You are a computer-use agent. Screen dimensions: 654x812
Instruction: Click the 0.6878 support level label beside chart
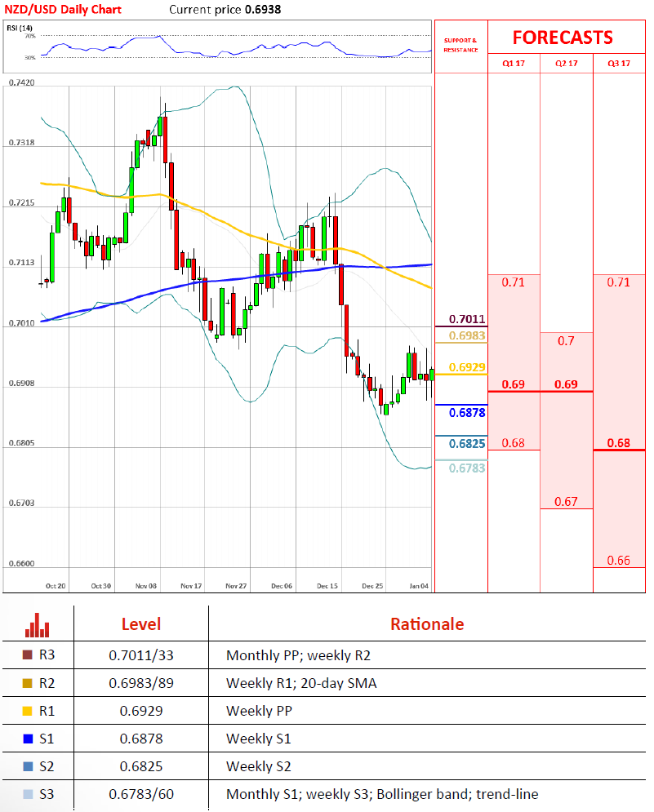pos(467,413)
